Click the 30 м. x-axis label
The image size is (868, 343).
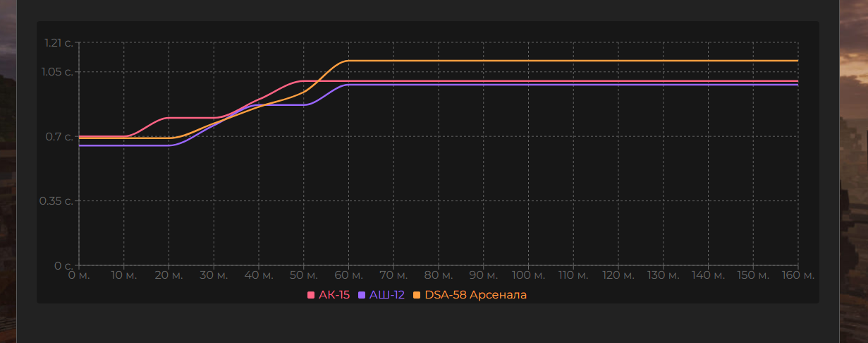[x=214, y=275]
